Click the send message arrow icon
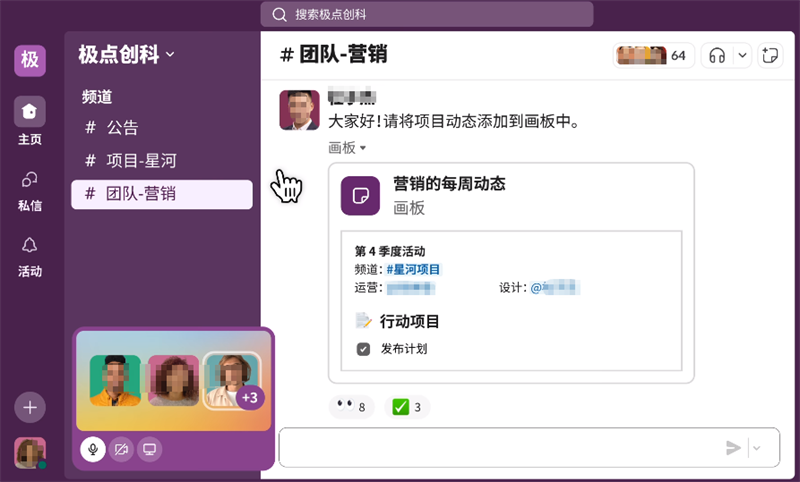The image size is (800, 482). [733, 448]
